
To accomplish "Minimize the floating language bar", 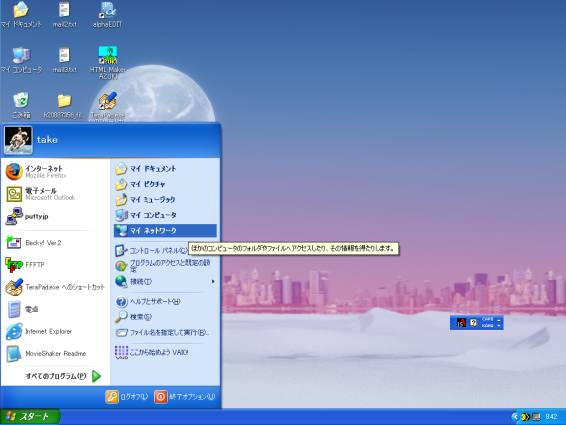I will 499,320.
